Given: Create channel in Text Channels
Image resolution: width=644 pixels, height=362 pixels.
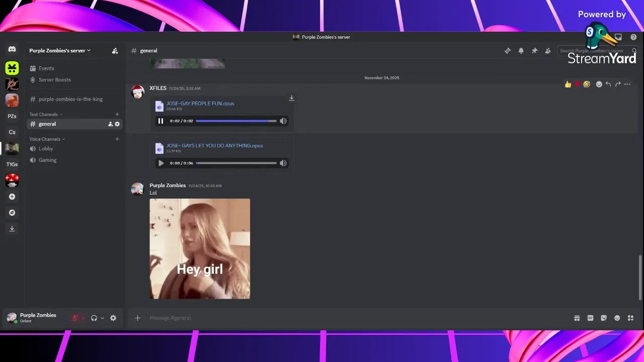Looking at the screenshot, I should (117, 115).
